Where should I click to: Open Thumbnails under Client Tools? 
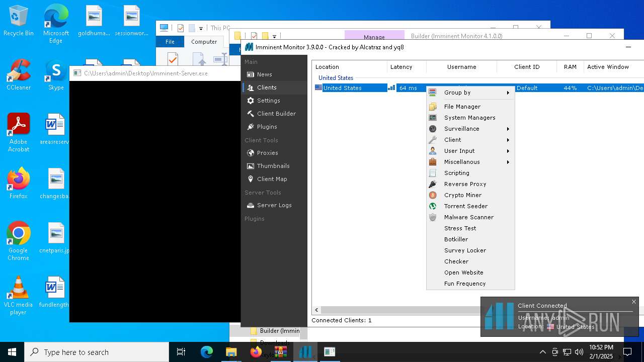coord(274,166)
